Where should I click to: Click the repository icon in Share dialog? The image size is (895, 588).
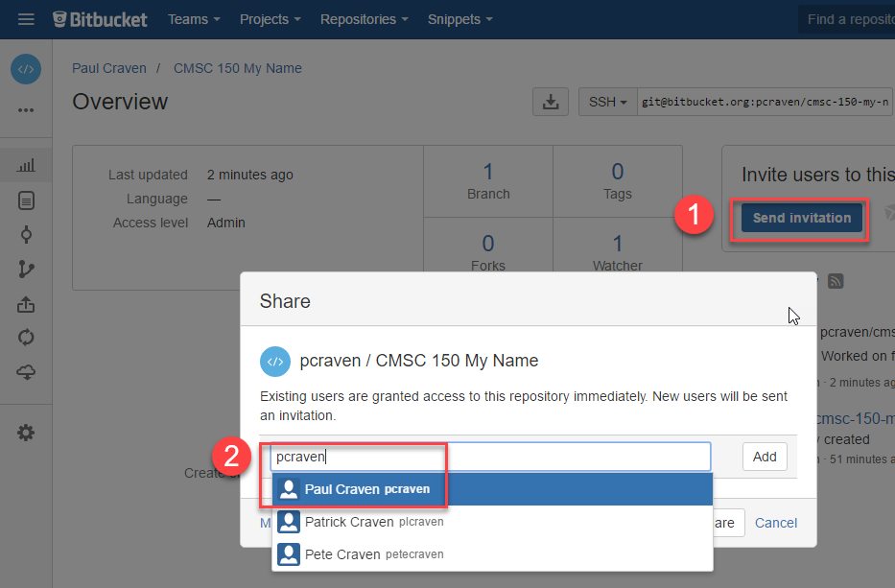click(275, 362)
